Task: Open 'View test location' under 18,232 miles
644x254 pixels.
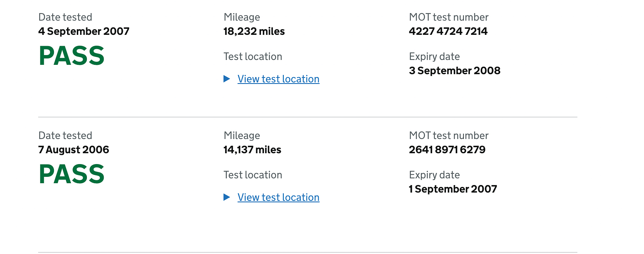Action: (278, 79)
